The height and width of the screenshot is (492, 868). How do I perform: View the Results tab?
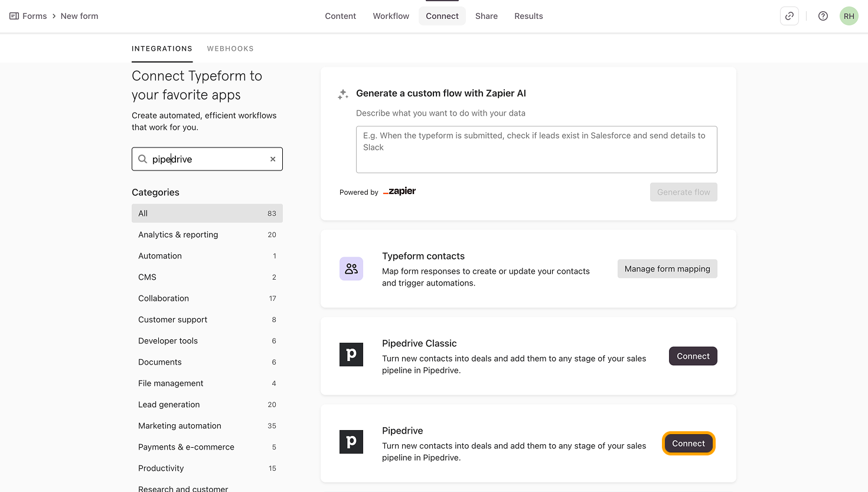[x=528, y=16]
